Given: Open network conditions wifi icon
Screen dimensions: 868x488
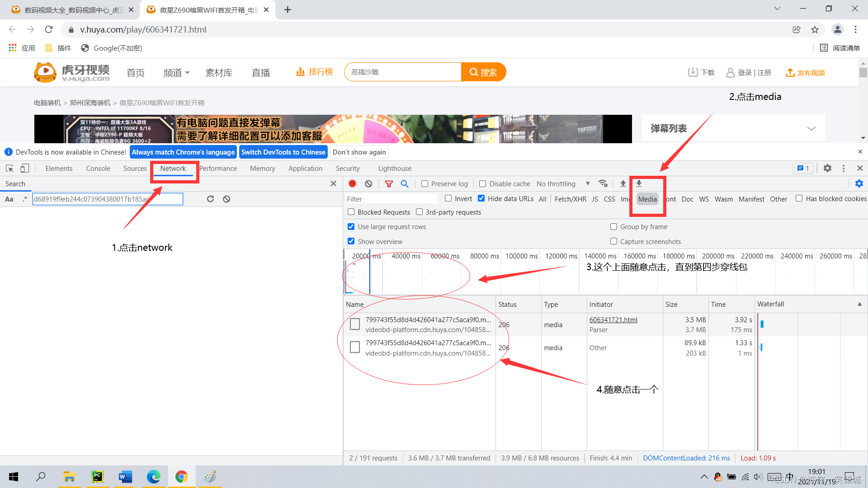Looking at the screenshot, I should (x=603, y=183).
